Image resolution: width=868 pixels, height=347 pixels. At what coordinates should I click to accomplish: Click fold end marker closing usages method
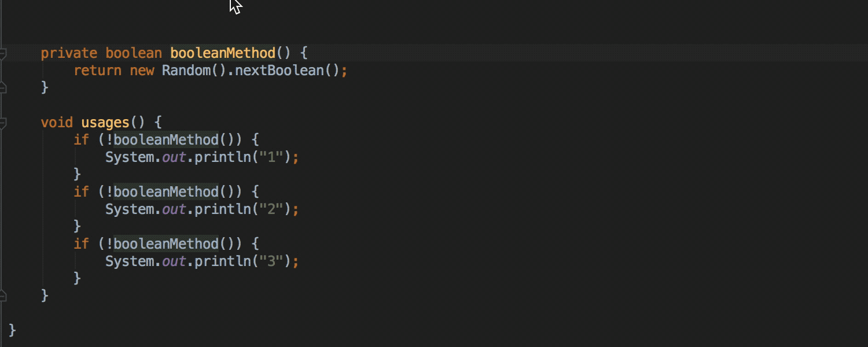click(x=3, y=296)
